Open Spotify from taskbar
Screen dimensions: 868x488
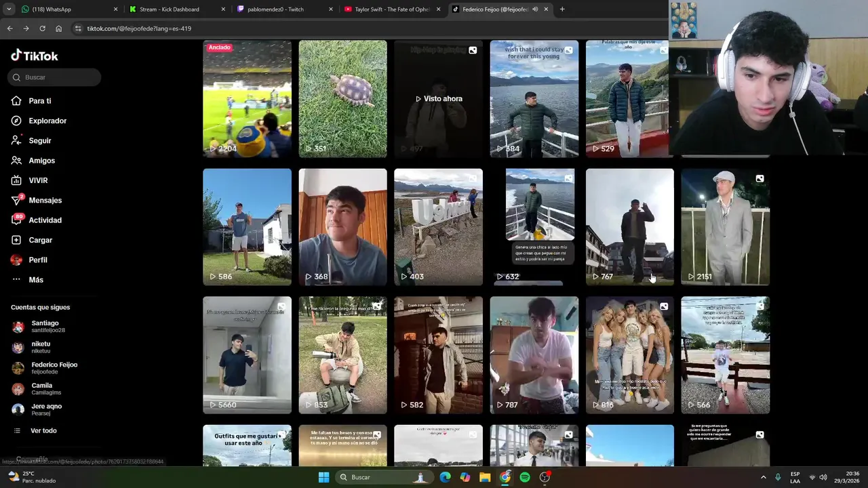point(525,477)
